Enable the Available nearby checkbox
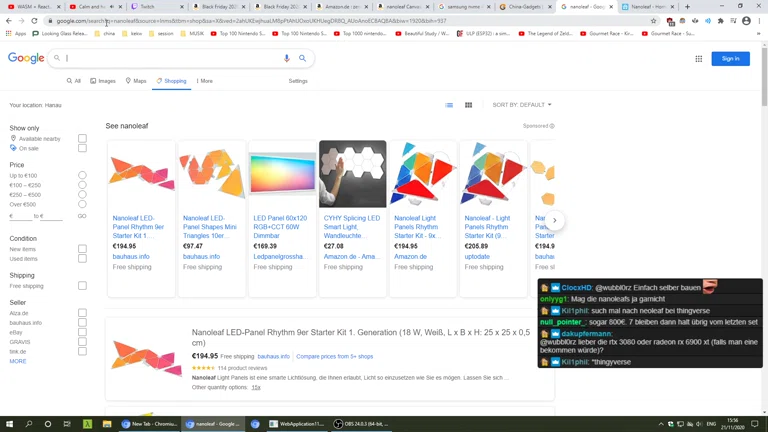This screenshot has height=432, width=768. pos(82,138)
